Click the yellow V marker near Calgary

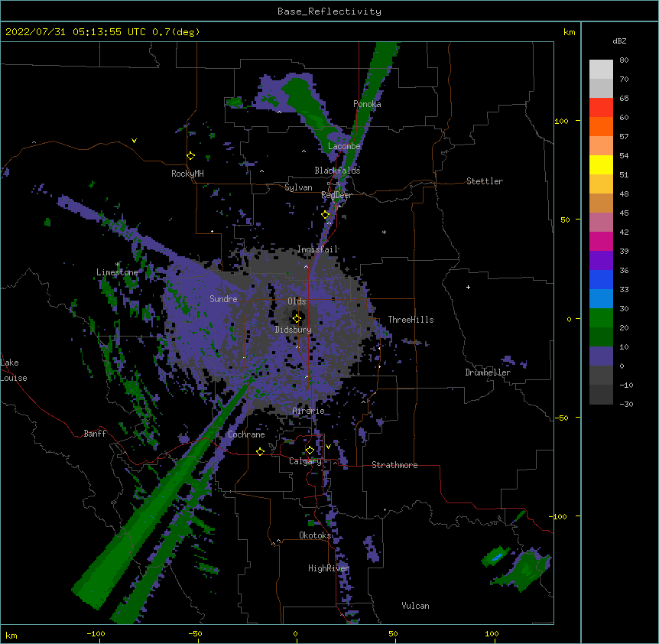point(328,447)
